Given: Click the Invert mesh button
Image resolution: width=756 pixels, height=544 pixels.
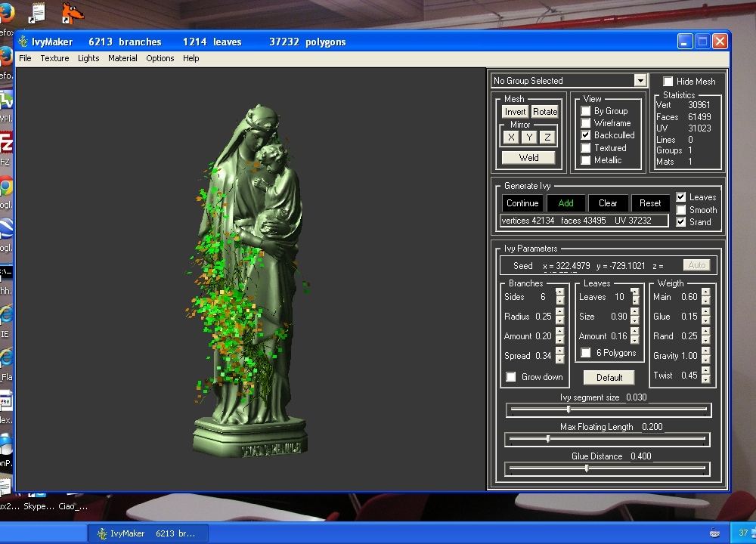Looking at the screenshot, I should click(x=515, y=112).
